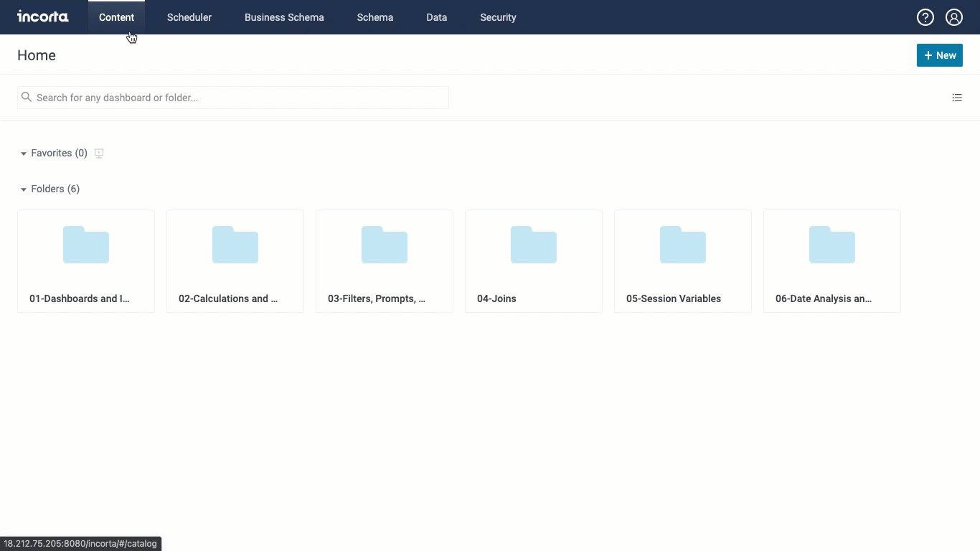
Task: Click the 01-Dashboards and I... folder name
Action: tap(80, 298)
